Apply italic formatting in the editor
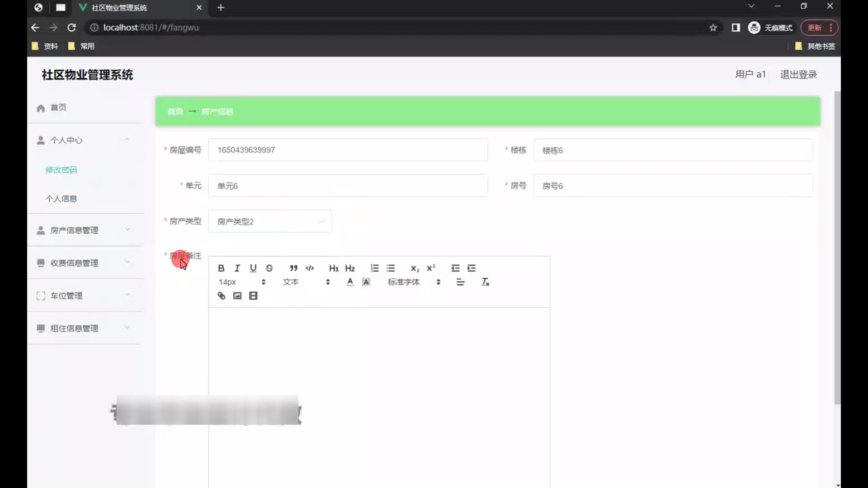 237,268
